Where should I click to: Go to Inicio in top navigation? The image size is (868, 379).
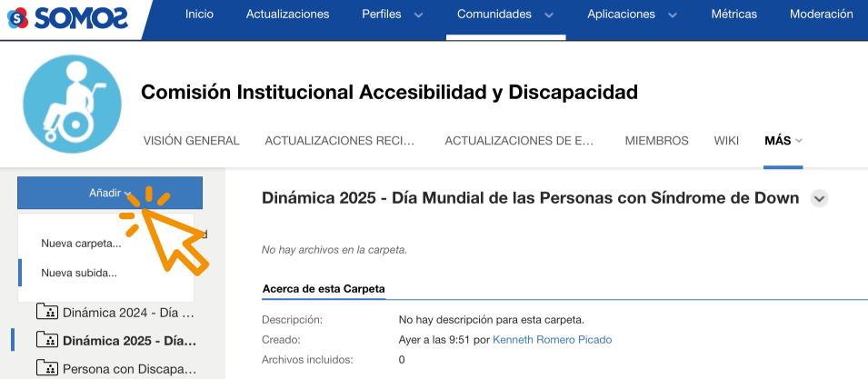[199, 15]
